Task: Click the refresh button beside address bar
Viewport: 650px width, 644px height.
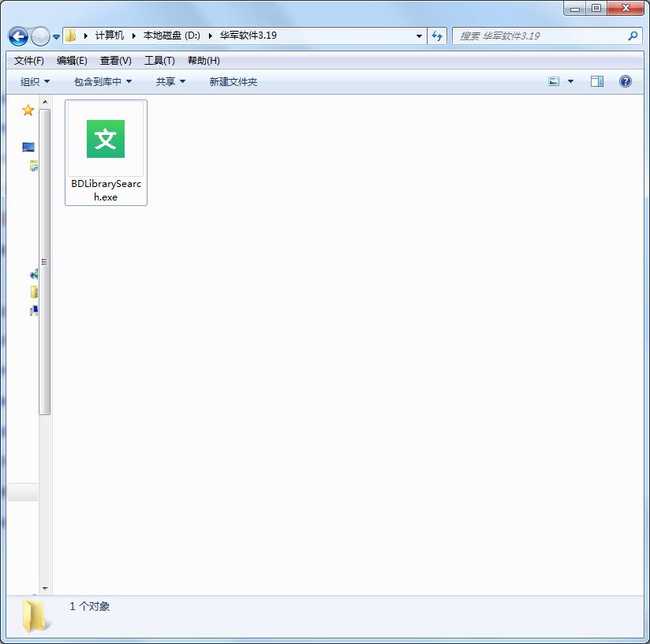Action: click(x=438, y=36)
